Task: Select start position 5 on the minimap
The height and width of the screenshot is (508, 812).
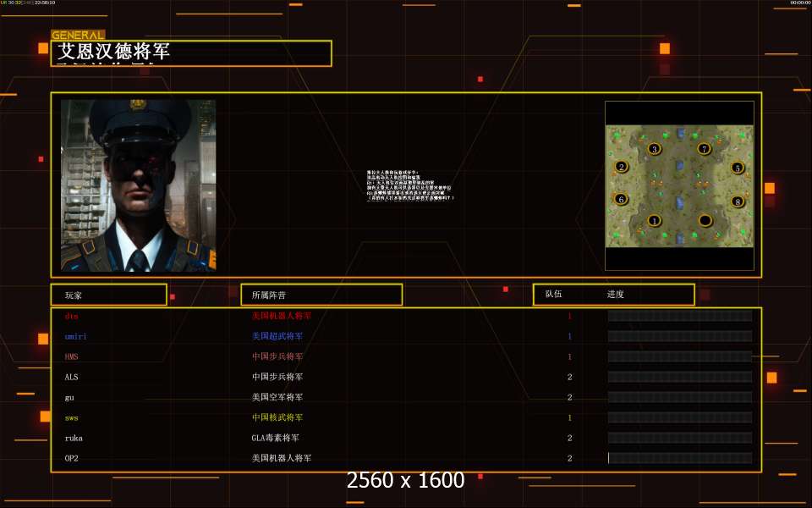Action: pos(738,168)
